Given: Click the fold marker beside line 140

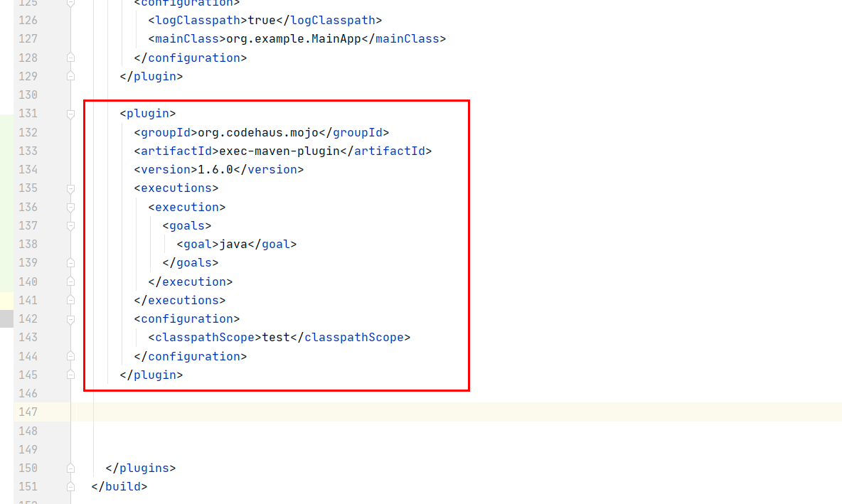Looking at the screenshot, I should click(70, 281).
